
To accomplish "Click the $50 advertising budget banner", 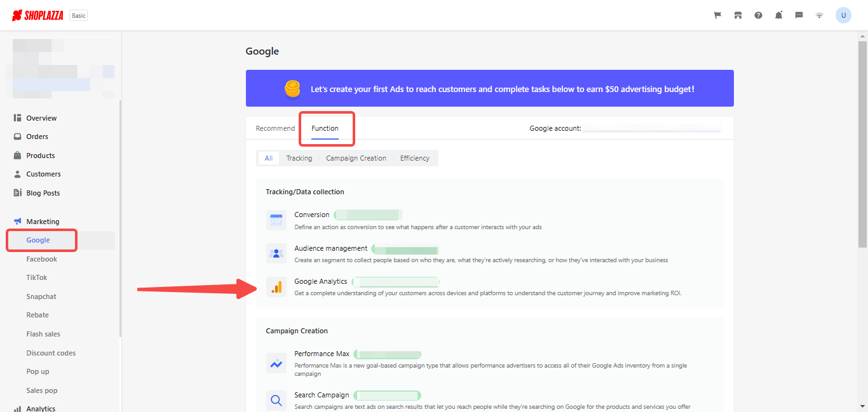I will [490, 88].
